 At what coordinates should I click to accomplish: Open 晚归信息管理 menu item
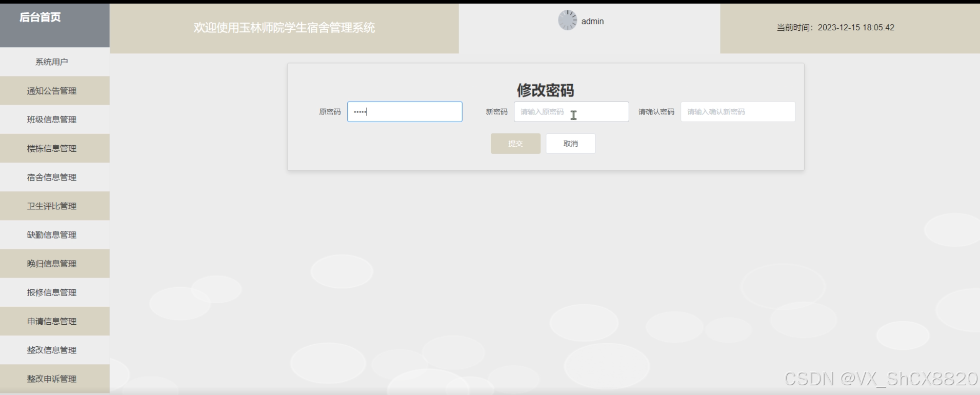click(54, 264)
